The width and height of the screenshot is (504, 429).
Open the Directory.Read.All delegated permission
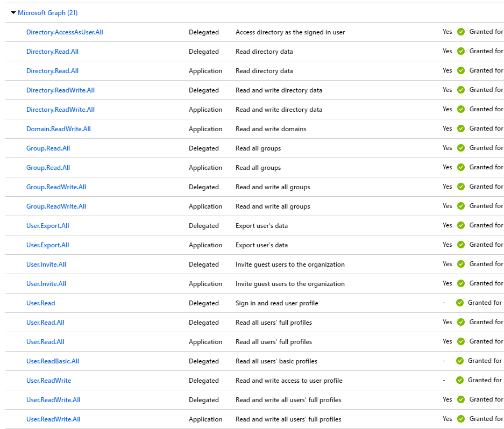pyautogui.click(x=52, y=51)
